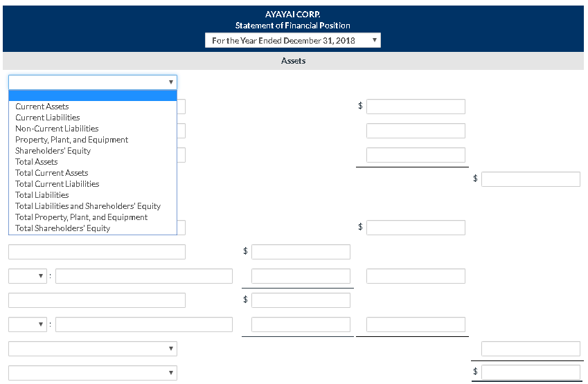Click the second wide account name field
588x384 pixels.
pos(97,300)
